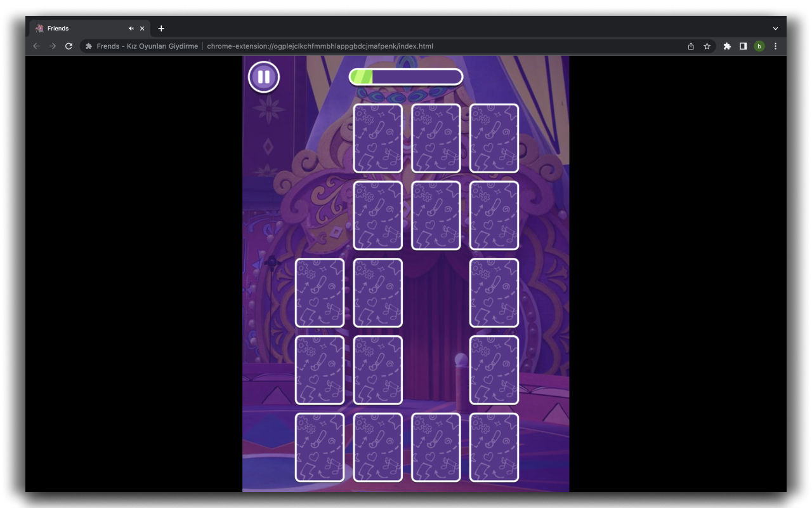This screenshot has height=508, width=812.
Task: Flip the rightmost card in the second row
Action: (494, 215)
